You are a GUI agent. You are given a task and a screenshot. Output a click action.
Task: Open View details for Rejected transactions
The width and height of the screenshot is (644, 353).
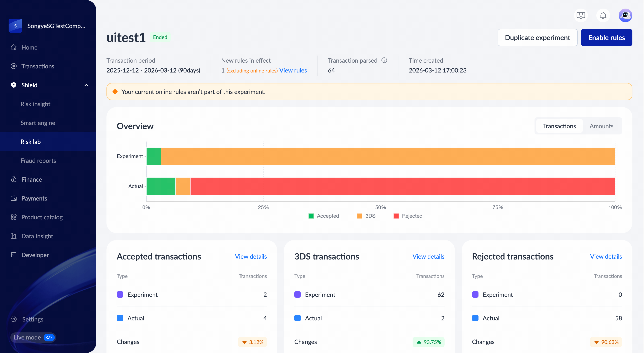(606, 256)
